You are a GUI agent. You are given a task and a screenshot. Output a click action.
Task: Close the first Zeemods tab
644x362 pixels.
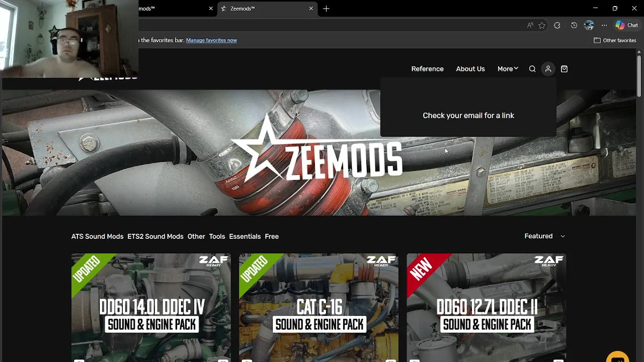(x=211, y=9)
